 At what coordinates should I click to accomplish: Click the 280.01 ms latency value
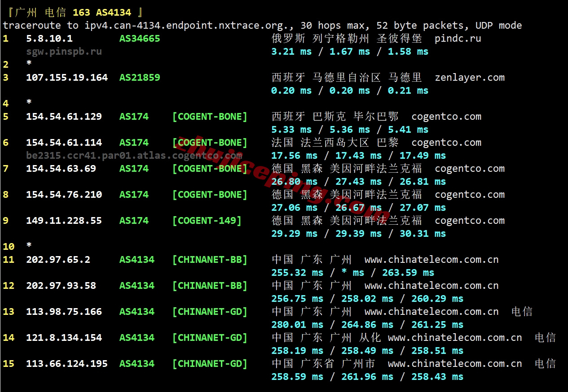pyautogui.click(x=297, y=325)
